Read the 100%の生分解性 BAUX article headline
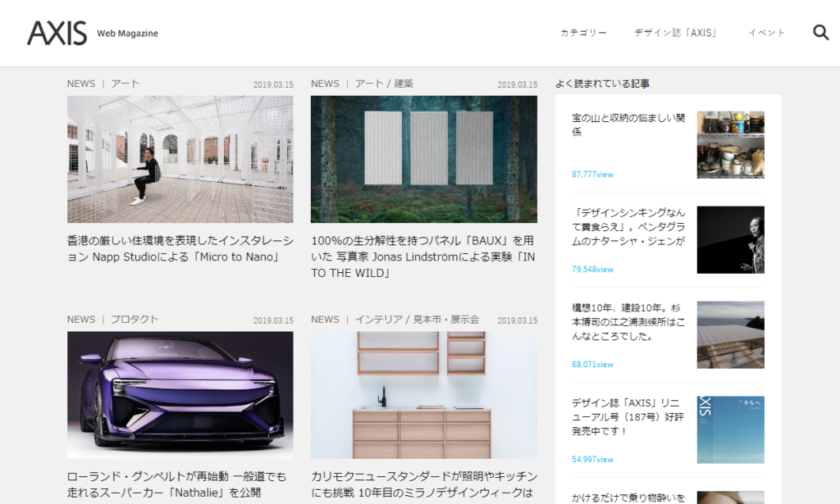The width and height of the screenshot is (840, 504). [x=423, y=257]
